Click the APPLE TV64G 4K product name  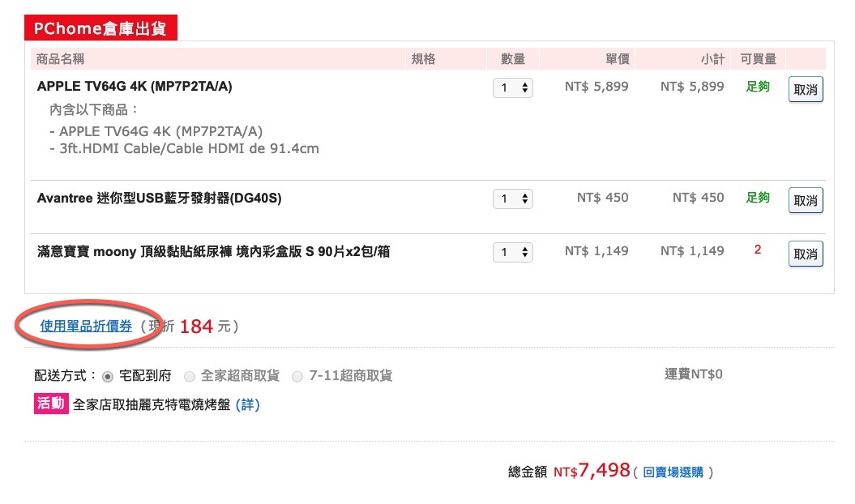tap(135, 86)
